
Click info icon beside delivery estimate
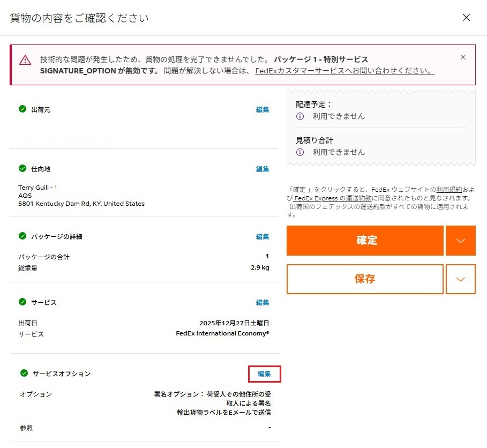(300, 116)
